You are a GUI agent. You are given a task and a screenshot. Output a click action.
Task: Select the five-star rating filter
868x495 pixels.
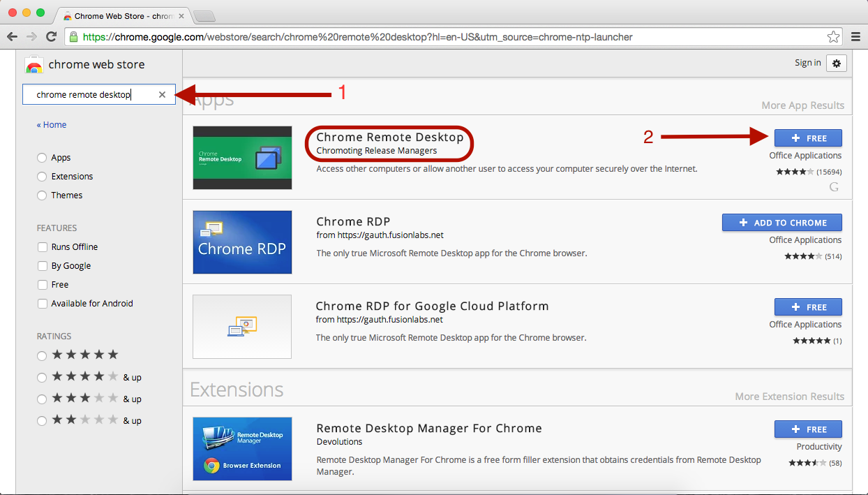[42, 356]
